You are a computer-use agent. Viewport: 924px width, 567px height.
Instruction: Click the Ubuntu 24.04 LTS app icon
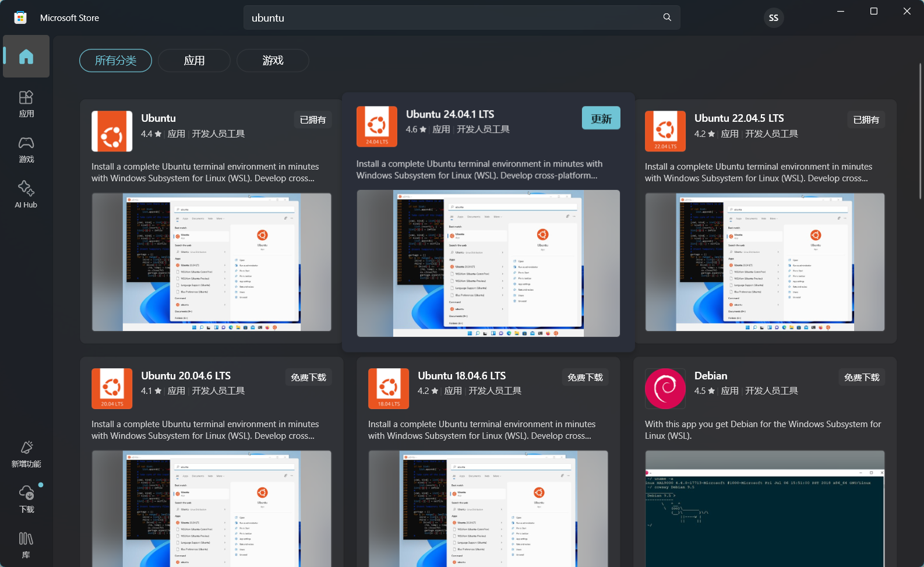click(x=377, y=126)
